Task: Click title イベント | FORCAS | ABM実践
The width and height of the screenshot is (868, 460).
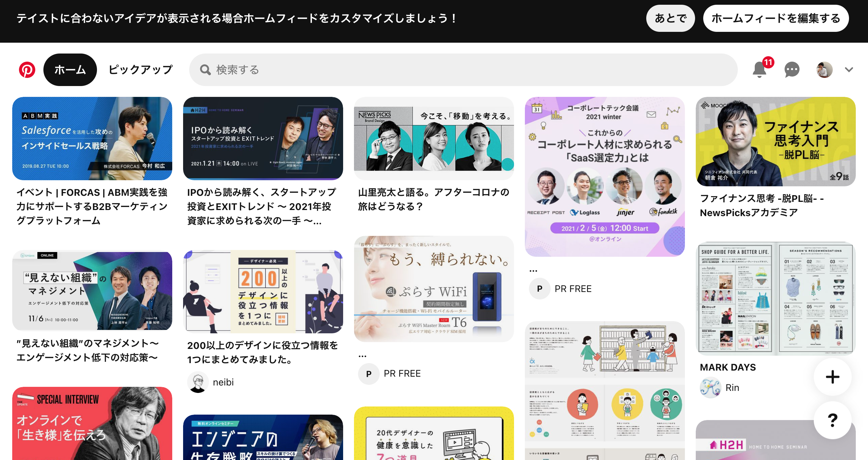Action: [x=92, y=206]
